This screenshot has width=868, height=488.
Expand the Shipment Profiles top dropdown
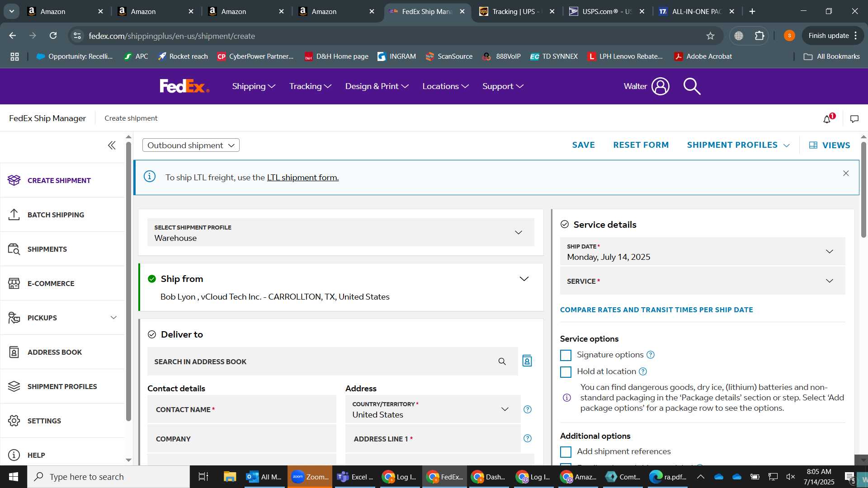coord(738,145)
